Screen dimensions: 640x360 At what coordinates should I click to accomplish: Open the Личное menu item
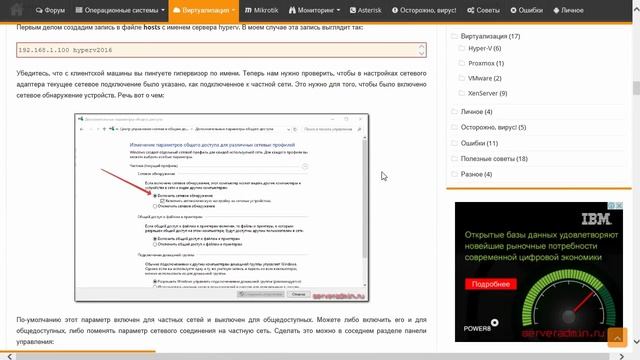point(568,10)
